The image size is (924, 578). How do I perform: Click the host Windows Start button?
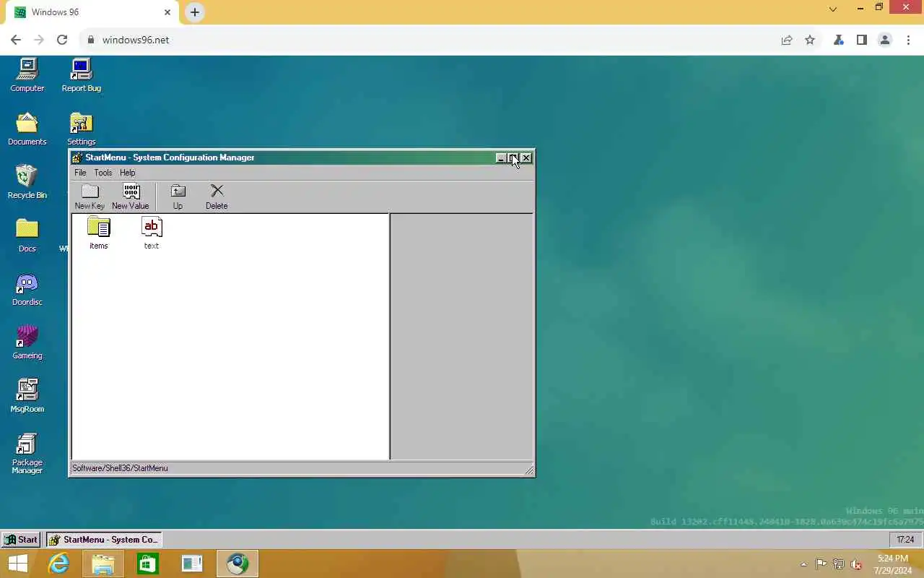pos(18,564)
